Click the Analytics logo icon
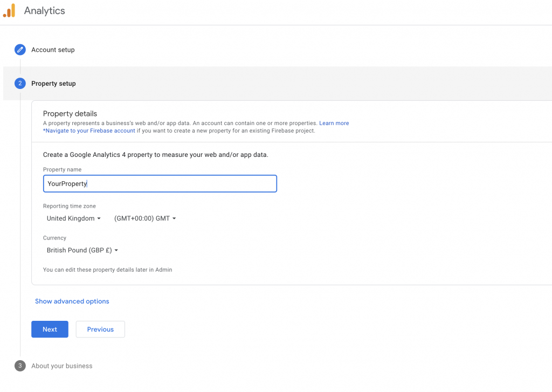The height and width of the screenshot is (392, 552). (9, 10)
